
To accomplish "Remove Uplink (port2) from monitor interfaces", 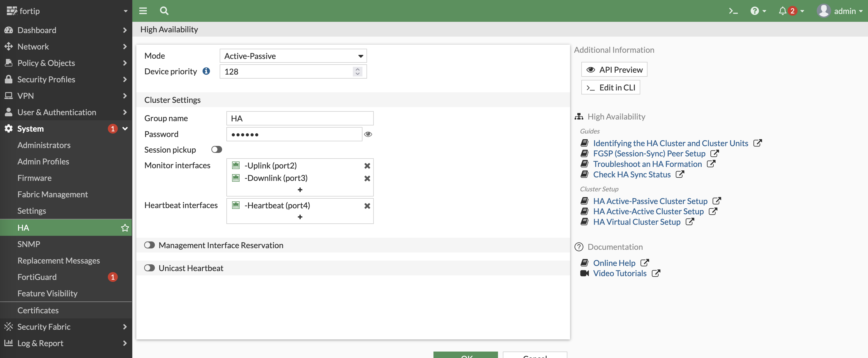I will (367, 166).
